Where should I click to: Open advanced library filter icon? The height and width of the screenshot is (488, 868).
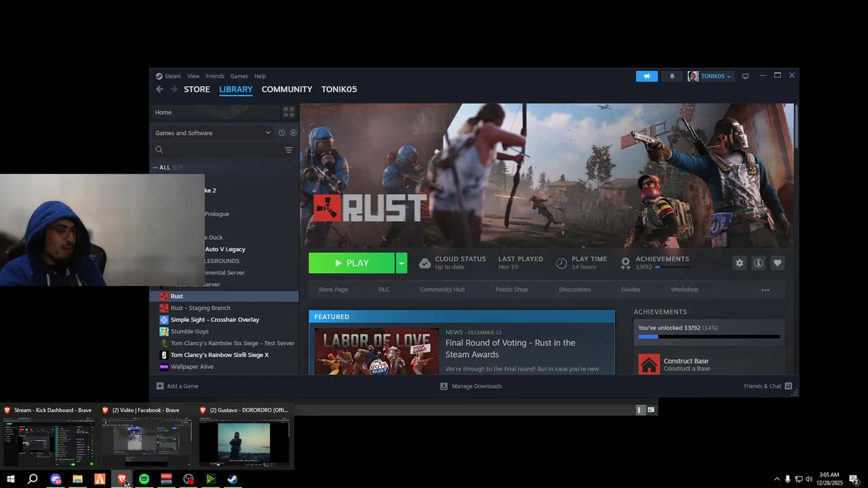click(289, 150)
